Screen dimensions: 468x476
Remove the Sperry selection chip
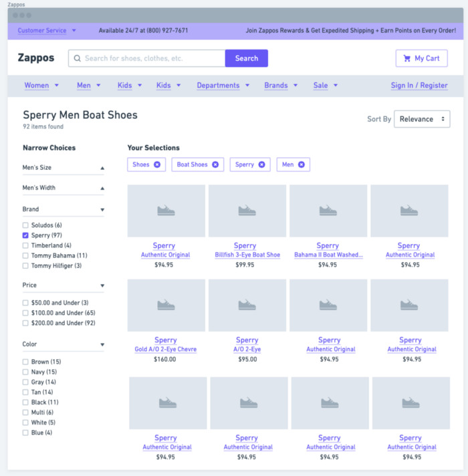(x=261, y=164)
